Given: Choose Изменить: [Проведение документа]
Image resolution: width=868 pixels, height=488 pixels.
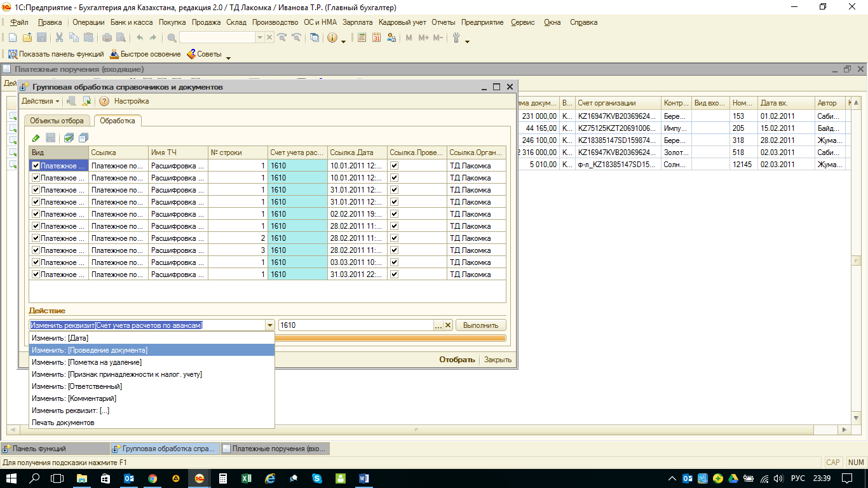Looking at the screenshot, I should tap(152, 350).
